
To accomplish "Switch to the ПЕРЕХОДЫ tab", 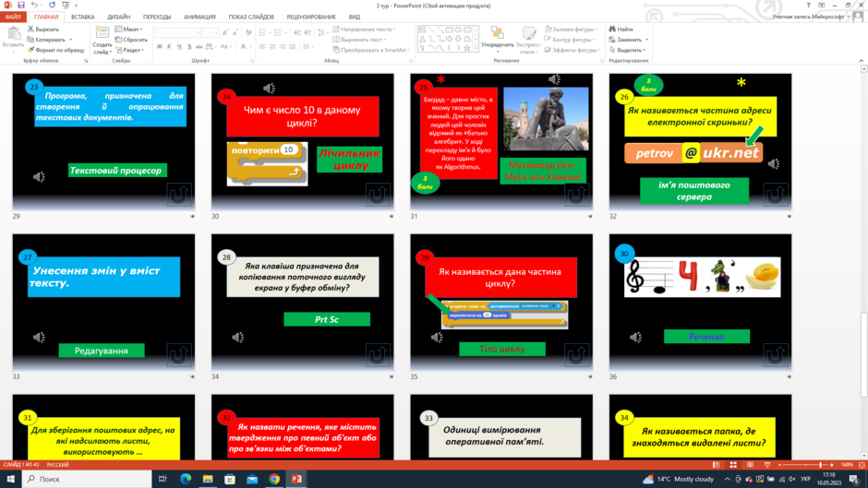I will pos(157,18).
